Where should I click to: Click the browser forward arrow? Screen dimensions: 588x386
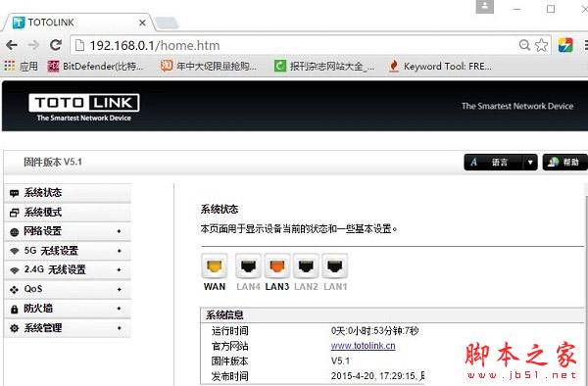(x=33, y=45)
